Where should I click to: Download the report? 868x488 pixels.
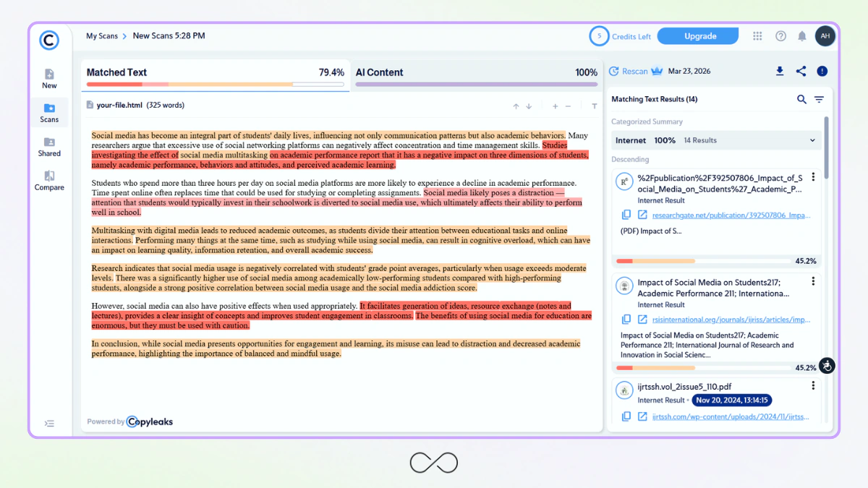[780, 71]
